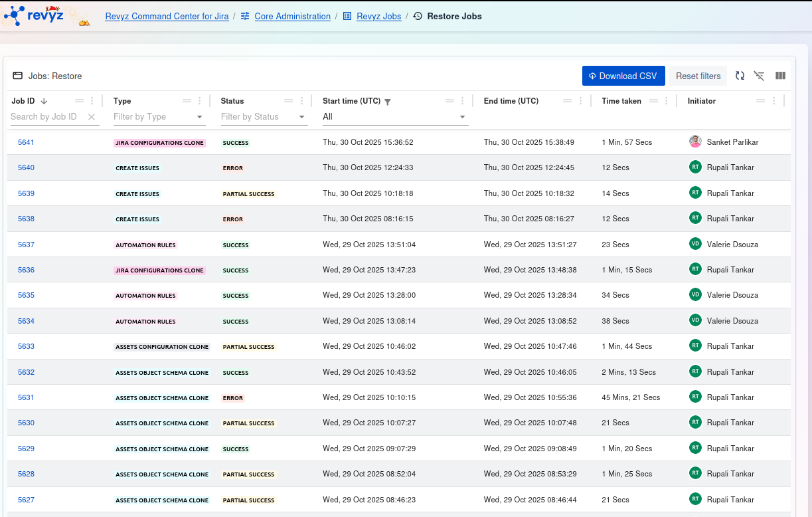Viewport: 812px width, 517px height.
Task: Expand the Filter by Type dropdown
Action: tap(200, 117)
